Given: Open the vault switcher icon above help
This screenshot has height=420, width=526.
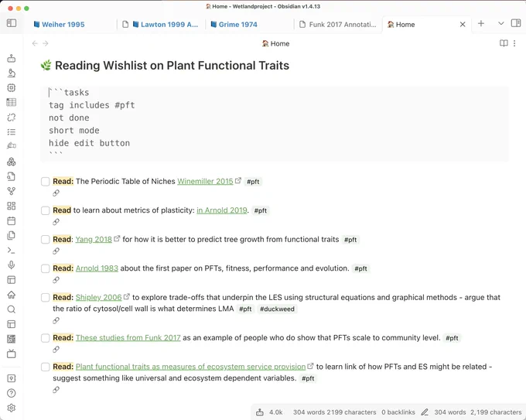Looking at the screenshot, I should click(x=12, y=378).
